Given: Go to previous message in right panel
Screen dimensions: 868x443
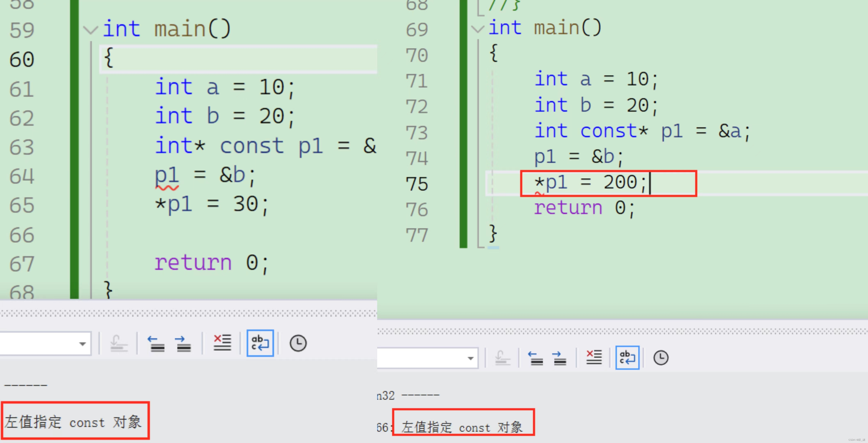Looking at the screenshot, I should point(535,358).
